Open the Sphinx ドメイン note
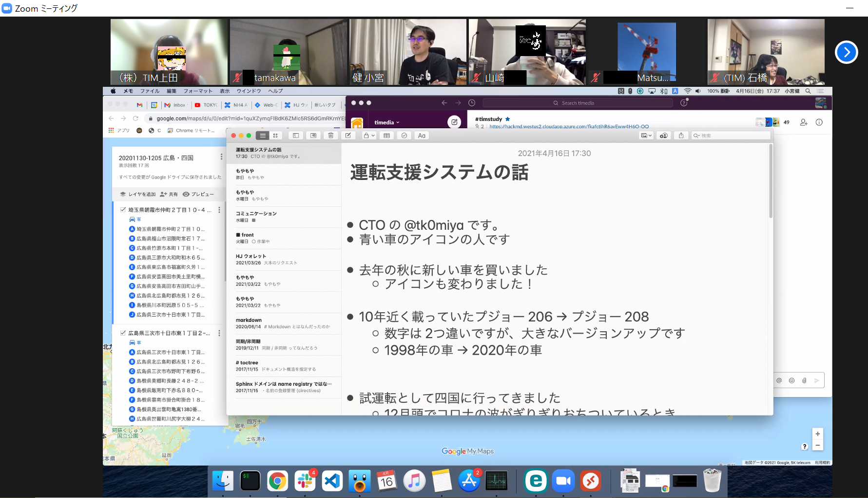 point(284,387)
